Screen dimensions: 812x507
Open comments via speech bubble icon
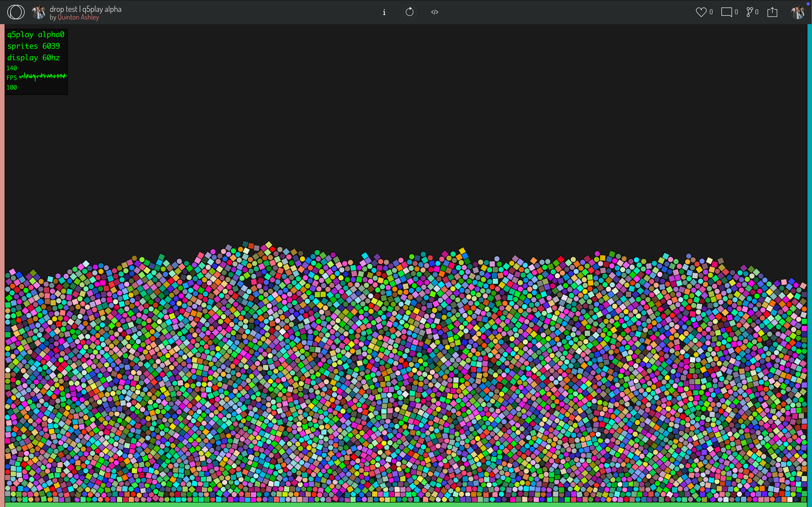pos(726,12)
